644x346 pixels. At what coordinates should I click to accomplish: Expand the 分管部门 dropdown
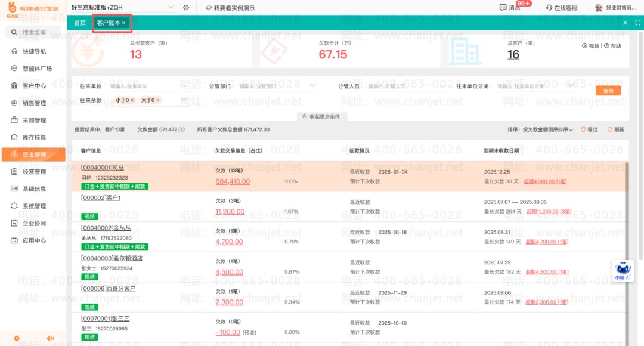pyautogui.click(x=313, y=86)
